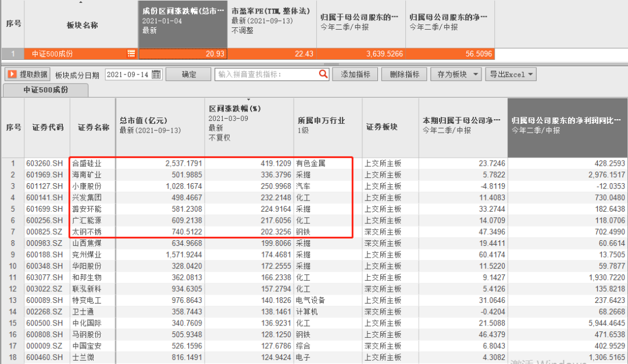Select 中国宝安 stock name
This screenshot has width=628, height=364.
pos(87,346)
